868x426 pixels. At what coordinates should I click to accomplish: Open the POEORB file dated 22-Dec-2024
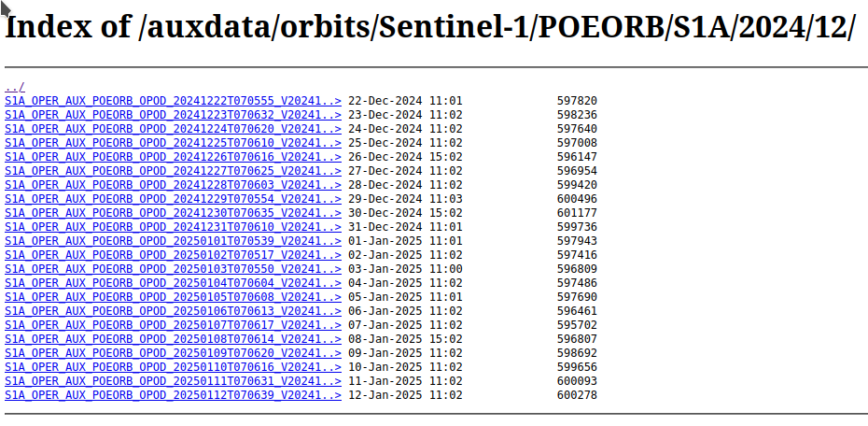coord(173,101)
